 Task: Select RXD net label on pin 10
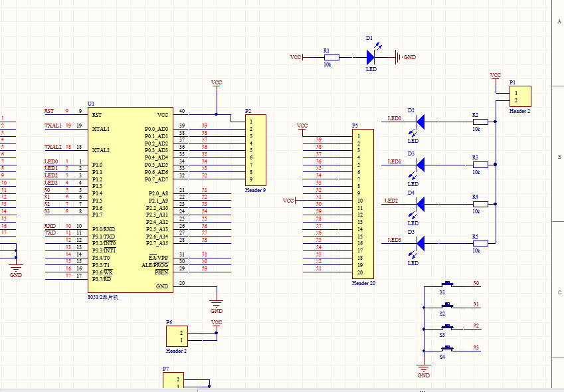pyautogui.click(x=50, y=226)
